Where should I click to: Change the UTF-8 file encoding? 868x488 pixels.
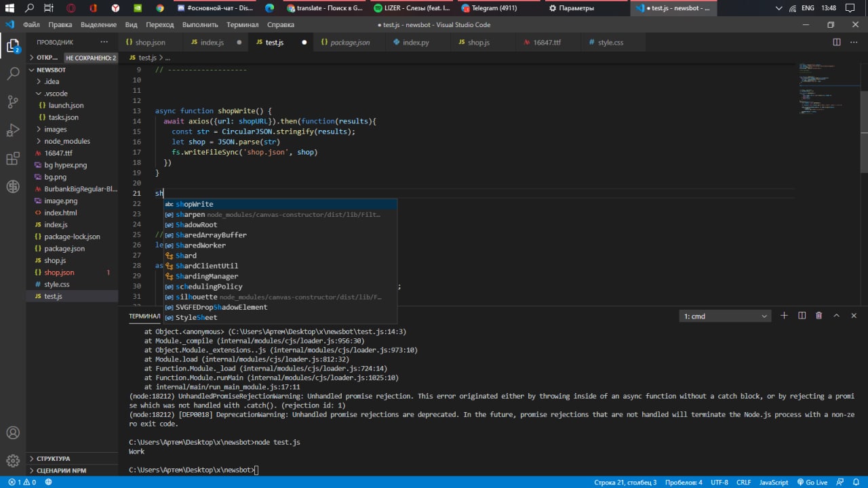point(719,482)
